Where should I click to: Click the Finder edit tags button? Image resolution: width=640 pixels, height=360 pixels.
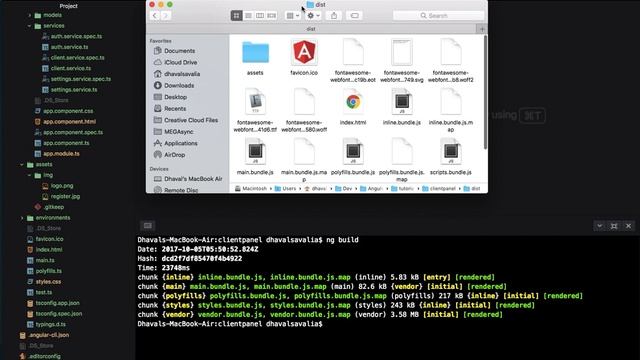355,16
